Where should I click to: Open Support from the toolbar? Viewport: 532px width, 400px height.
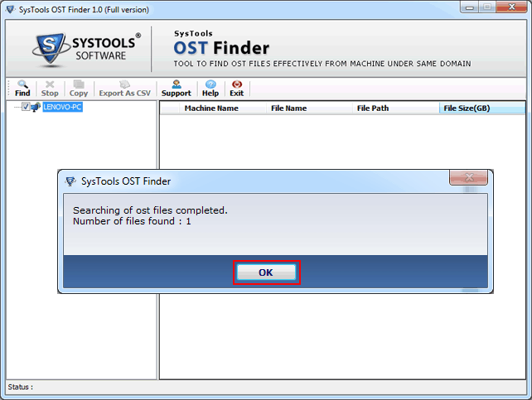coord(176,89)
